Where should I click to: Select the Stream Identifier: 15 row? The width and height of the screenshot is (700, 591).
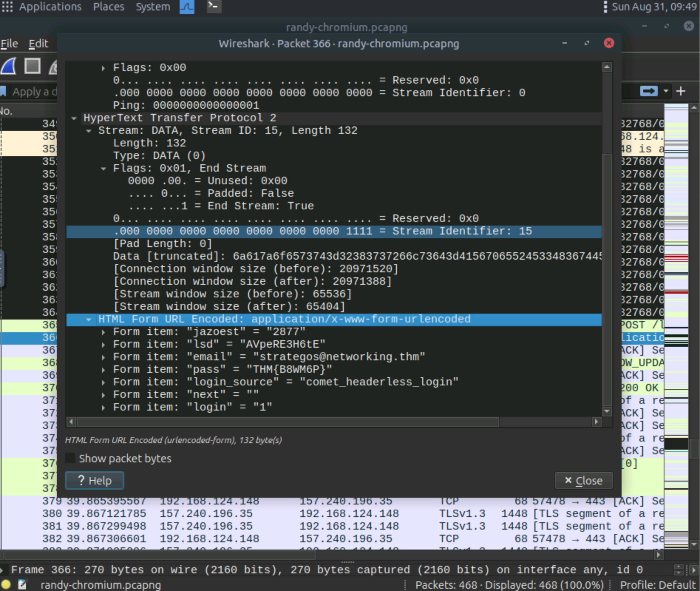[334, 232]
